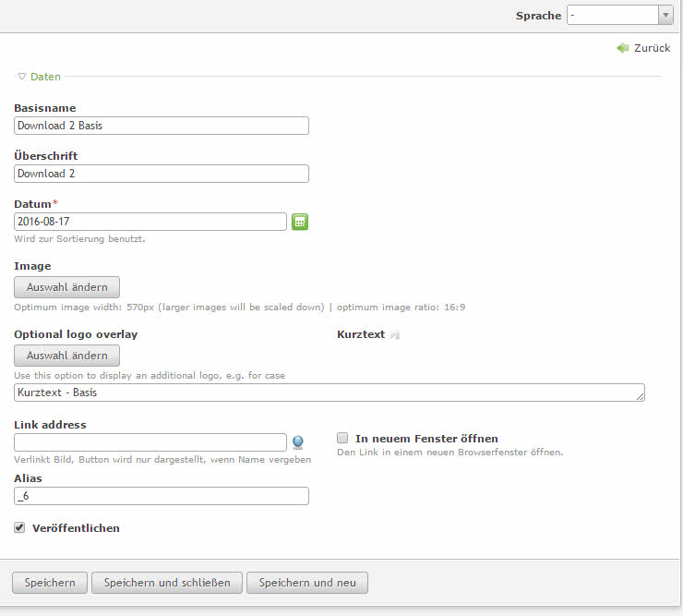Image resolution: width=683 pixels, height=616 pixels.
Task: Click the Kurztext - Basis text area
Action: 328,393
